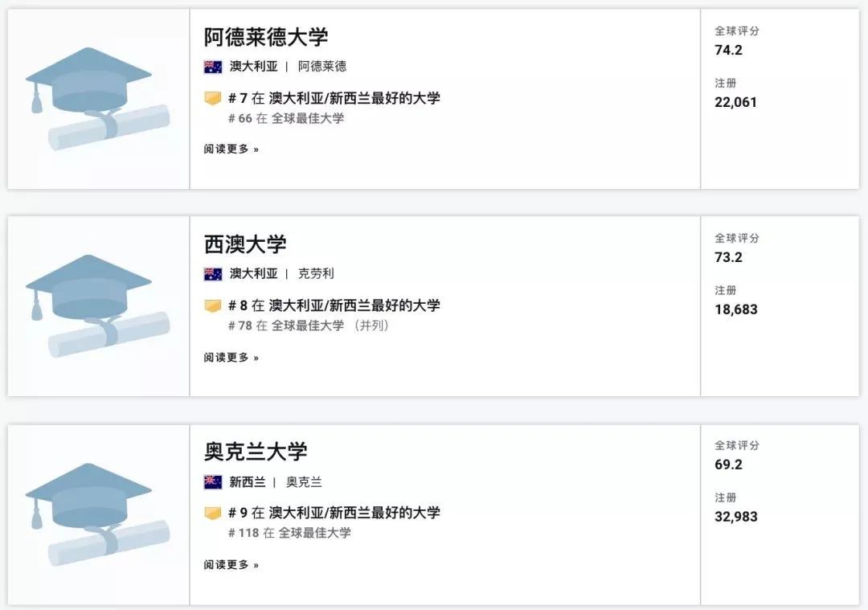
Task: Open the 奥克兰大学 university title
Action: (x=256, y=452)
